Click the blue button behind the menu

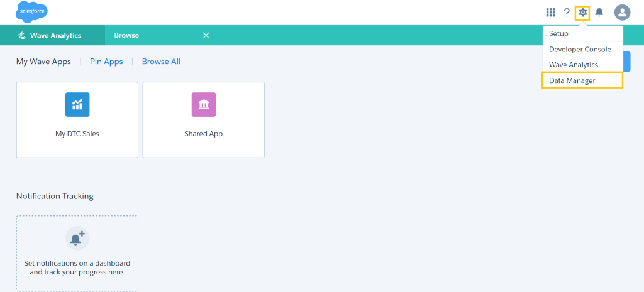(x=627, y=62)
